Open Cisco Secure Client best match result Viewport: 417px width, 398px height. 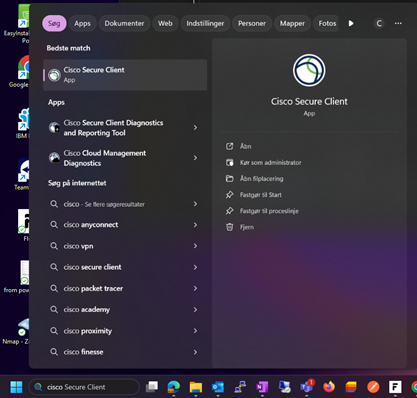click(125, 75)
